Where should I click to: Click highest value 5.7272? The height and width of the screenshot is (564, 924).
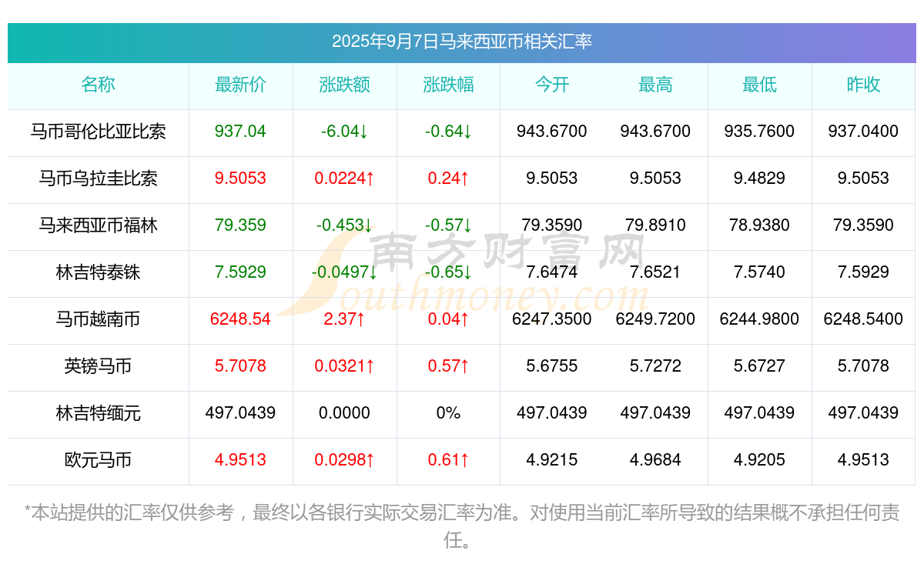pos(655,366)
